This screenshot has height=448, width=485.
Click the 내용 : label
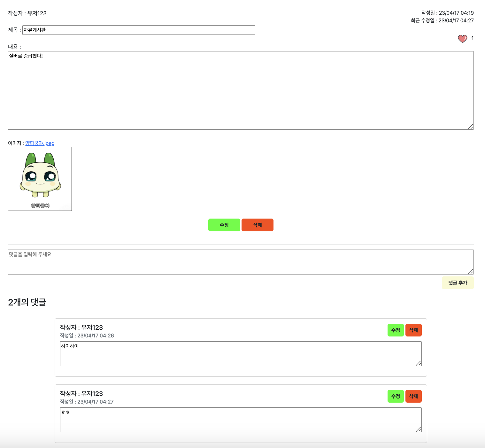tap(14, 47)
